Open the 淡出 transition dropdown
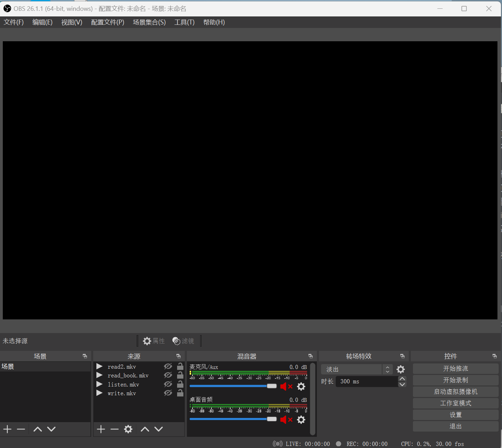The width and height of the screenshot is (502, 448). (x=357, y=369)
